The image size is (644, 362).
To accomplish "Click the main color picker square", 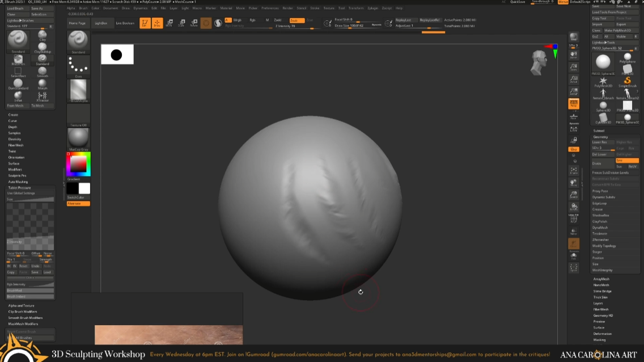I will (78, 165).
